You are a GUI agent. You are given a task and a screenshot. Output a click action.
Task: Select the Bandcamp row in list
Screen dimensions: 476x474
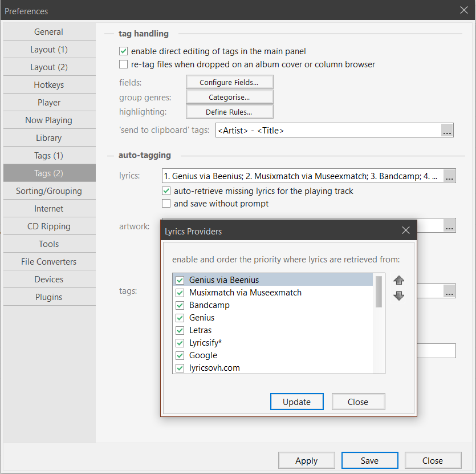[x=272, y=305]
